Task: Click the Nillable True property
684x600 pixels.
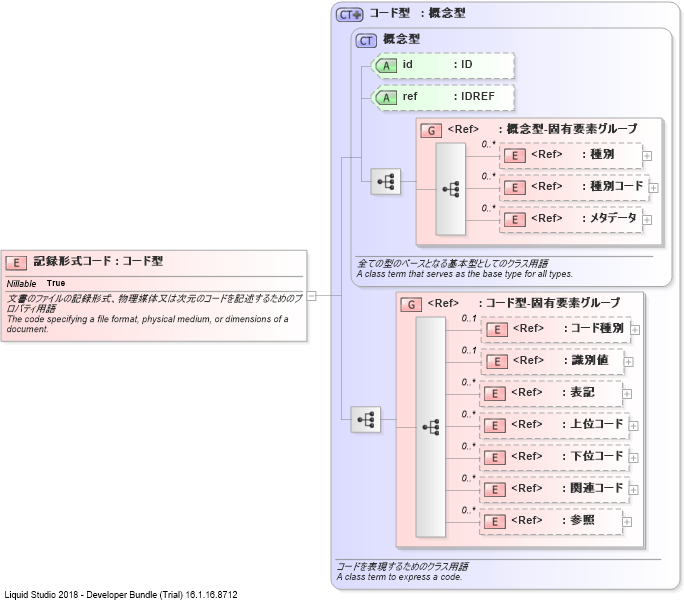Action: (x=36, y=283)
